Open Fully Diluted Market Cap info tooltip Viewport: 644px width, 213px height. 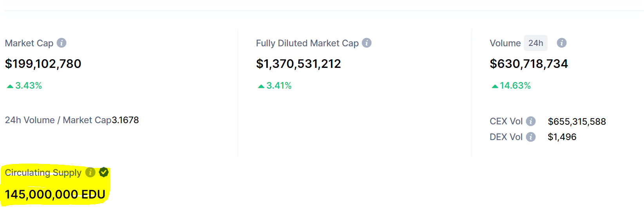(x=367, y=43)
